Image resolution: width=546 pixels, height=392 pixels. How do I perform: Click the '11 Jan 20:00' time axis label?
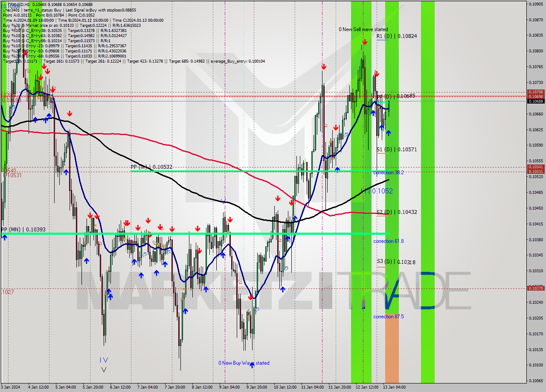[340, 387]
